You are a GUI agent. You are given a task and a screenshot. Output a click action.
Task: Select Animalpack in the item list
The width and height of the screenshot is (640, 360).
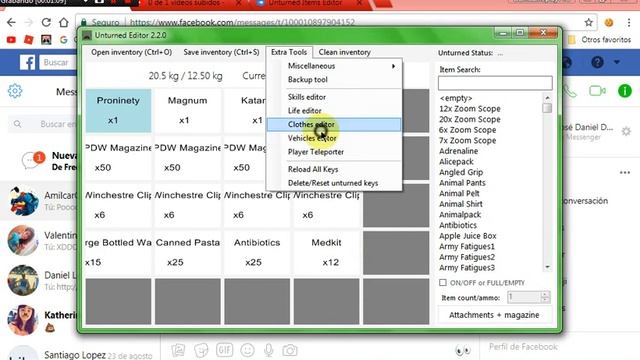point(460,215)
